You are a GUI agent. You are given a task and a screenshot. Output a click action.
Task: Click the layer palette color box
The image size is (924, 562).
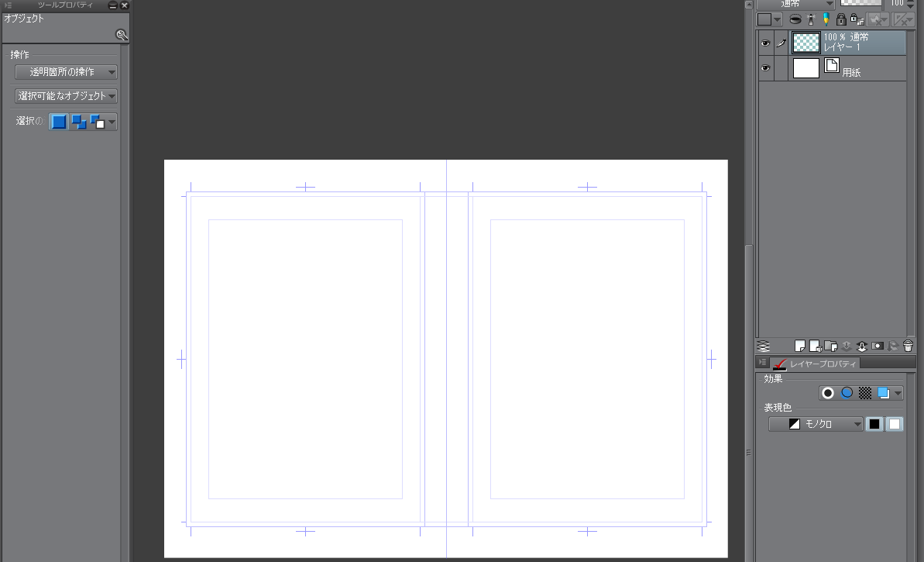[x=764, y=19]
